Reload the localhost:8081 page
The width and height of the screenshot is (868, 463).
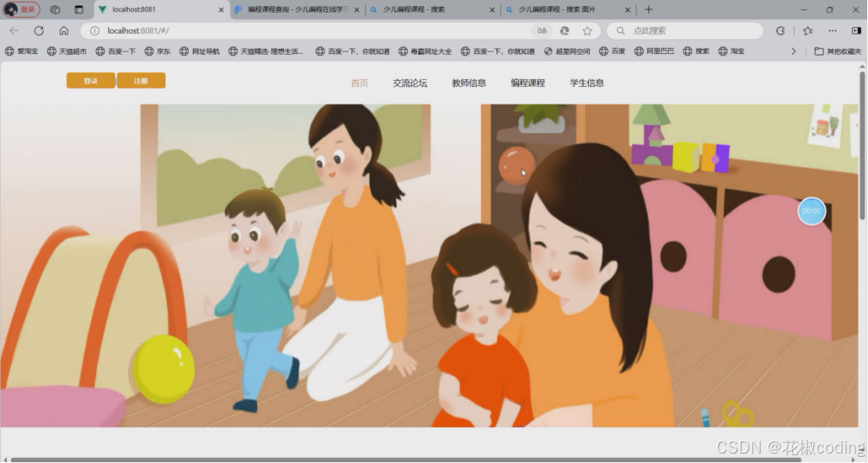38,30
